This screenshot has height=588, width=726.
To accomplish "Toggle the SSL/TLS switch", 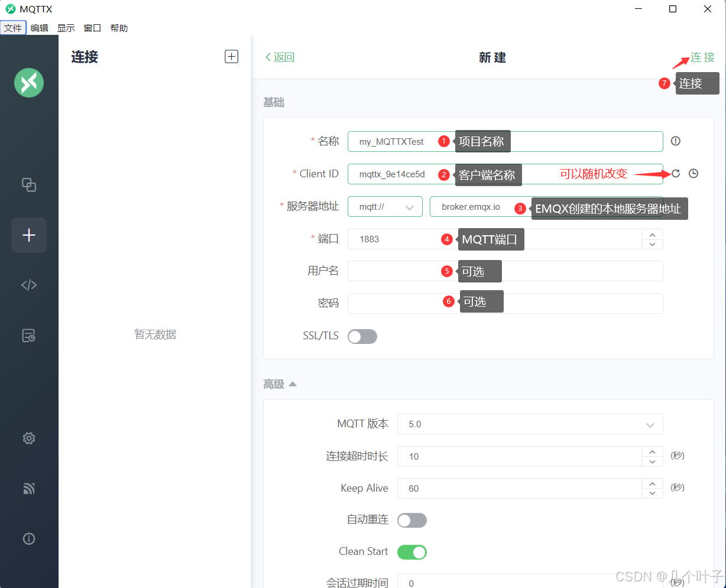I will (362, 336).
